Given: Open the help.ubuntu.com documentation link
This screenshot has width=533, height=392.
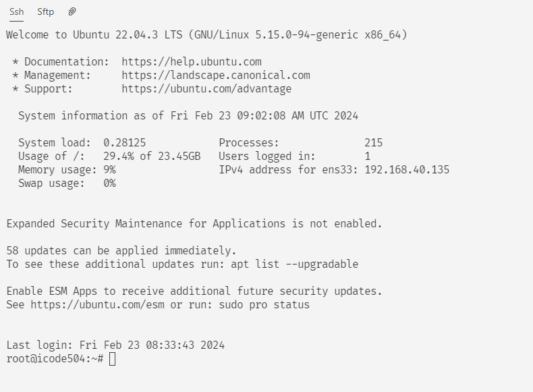Looking at the screenshot, I should pyautogui.click(x=191, y=62).
